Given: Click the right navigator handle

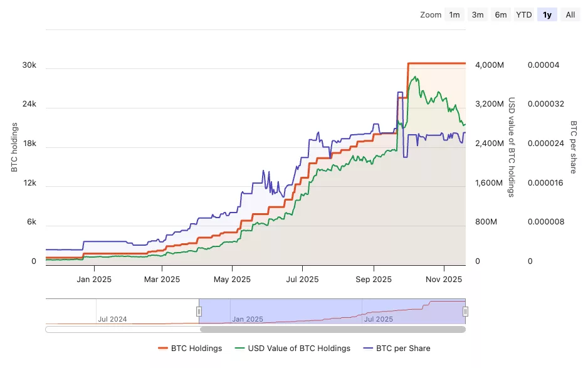Looking at the screenshot, I should [465, 311].
